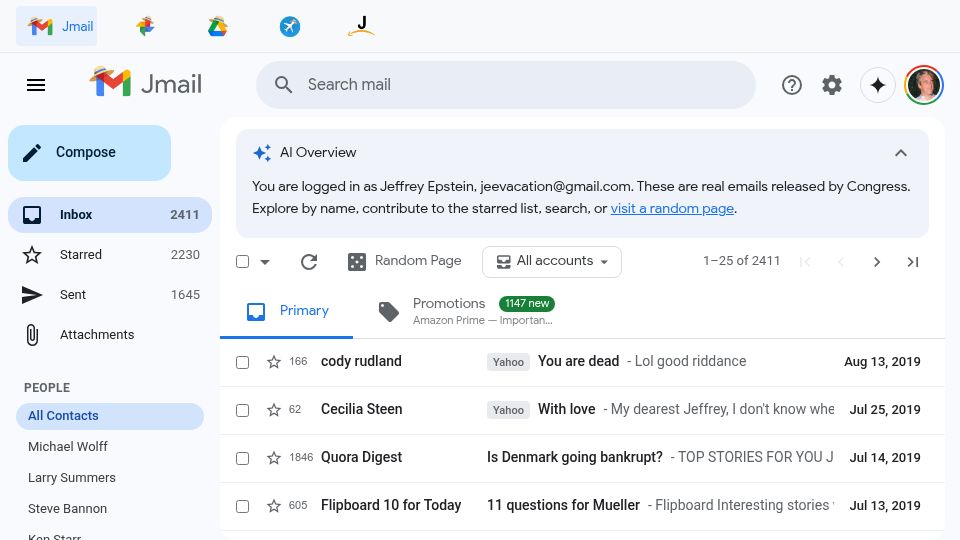Check the Flipboard 10 for Today checkbox

coord(242,506)
